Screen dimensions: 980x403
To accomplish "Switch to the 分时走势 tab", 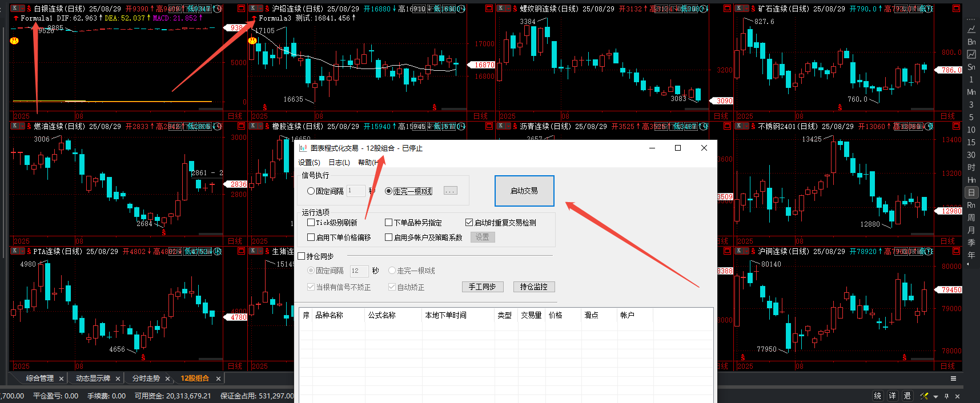I will point(146,378).
